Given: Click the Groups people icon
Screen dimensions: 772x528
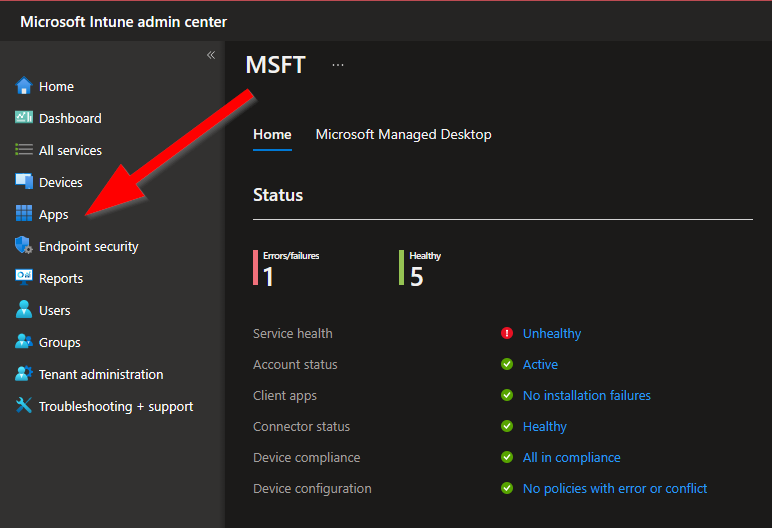Looking at the screenshot, I should pos(24,341).
